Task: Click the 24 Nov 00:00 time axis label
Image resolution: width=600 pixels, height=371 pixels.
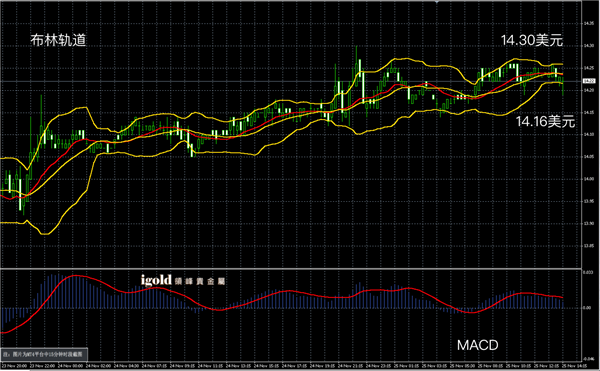Action: pos(70,366)
